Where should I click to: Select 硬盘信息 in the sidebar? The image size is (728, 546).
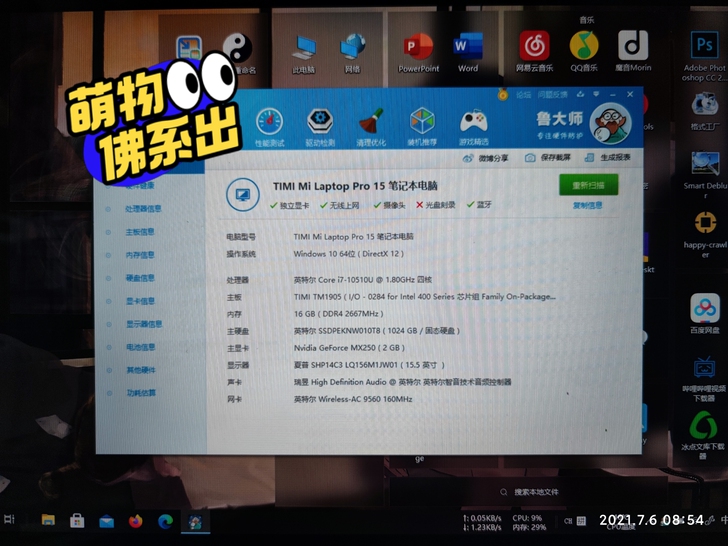coord(140,278)
